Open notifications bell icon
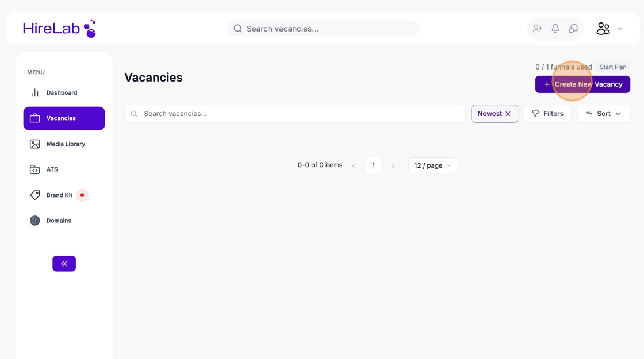The image size is (644, 359). [x=555, y=29]
